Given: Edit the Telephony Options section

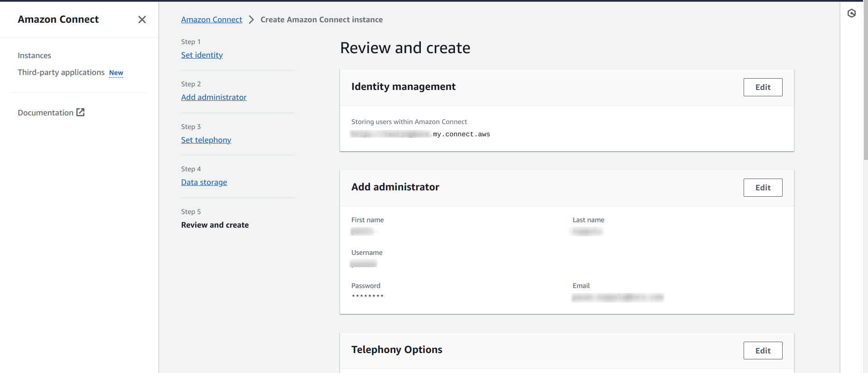Looking at the screenshot, I should click(x=763, y=351).
